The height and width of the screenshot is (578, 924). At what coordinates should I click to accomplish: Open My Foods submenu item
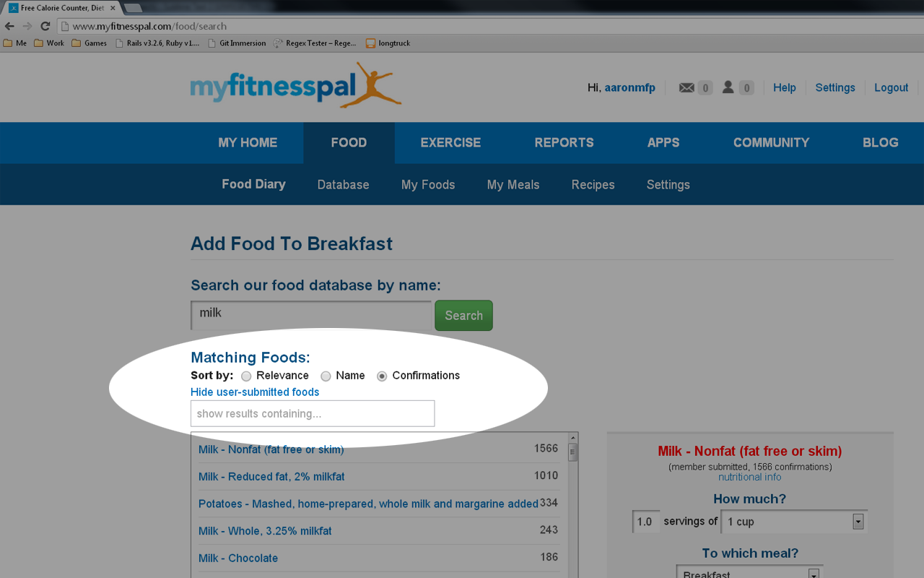(x=428, y=185)
